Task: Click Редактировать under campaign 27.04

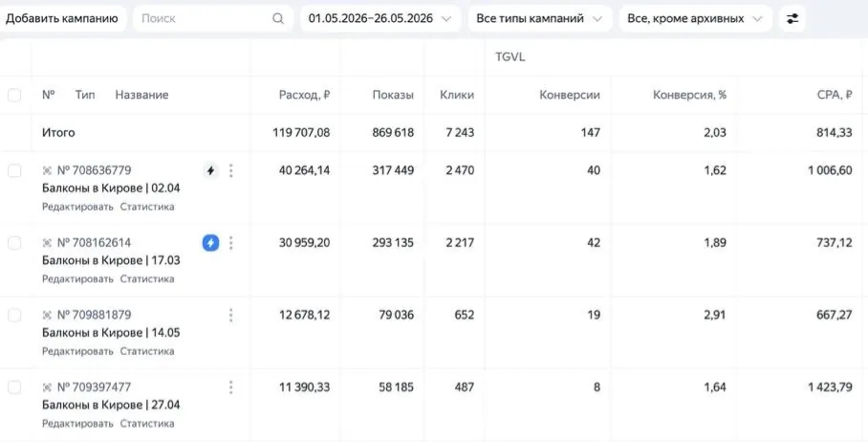Action: point(77,424)
